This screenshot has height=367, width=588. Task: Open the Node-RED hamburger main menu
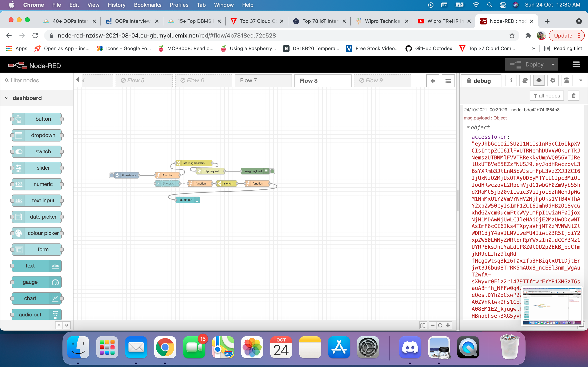click(576, 65)
